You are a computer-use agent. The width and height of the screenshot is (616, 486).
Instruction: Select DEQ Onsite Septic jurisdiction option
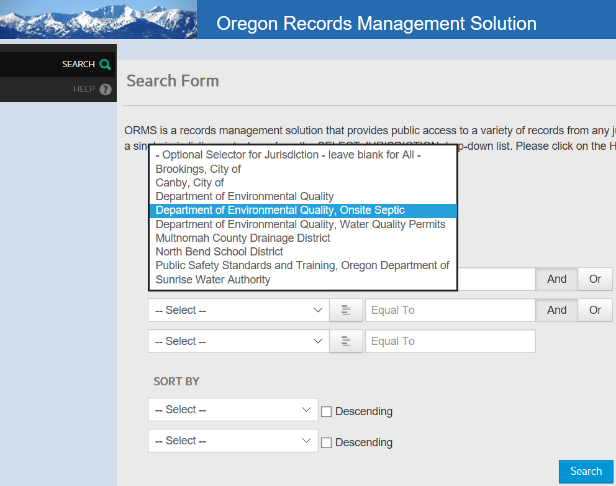pyautogui.click(x=303, y=211)
